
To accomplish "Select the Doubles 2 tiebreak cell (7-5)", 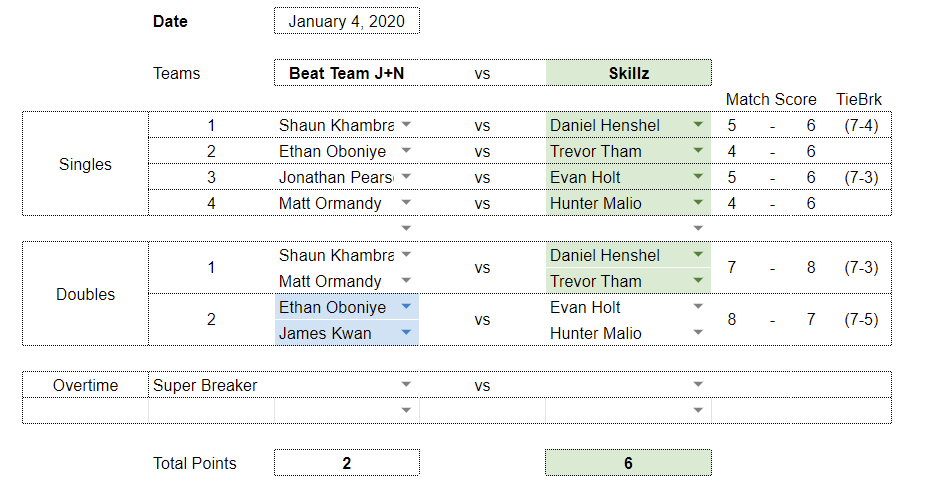I will click(861, 320).
